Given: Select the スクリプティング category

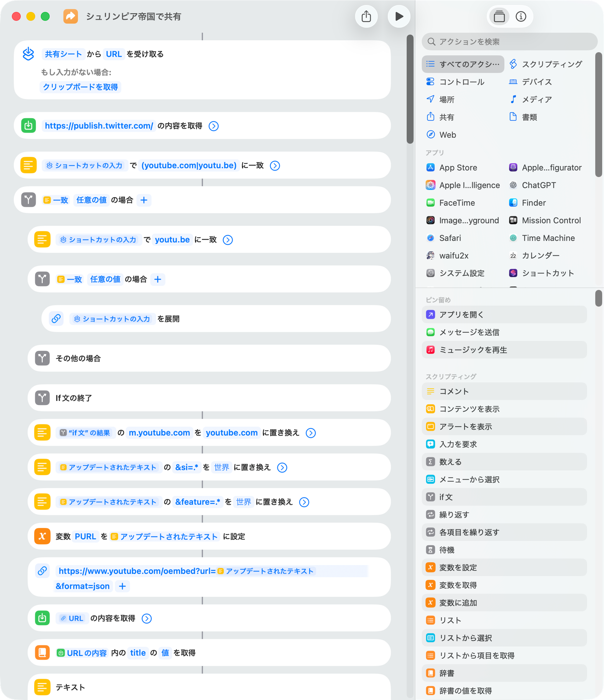Looking at the screenshot, I should pyautogui.click(x=546, y=64).
